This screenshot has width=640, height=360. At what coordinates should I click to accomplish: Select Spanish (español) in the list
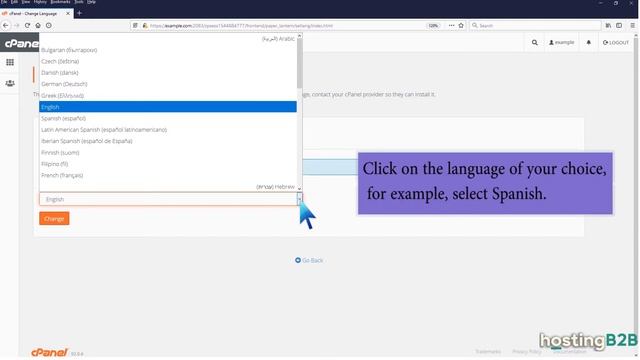click(168, 118)
